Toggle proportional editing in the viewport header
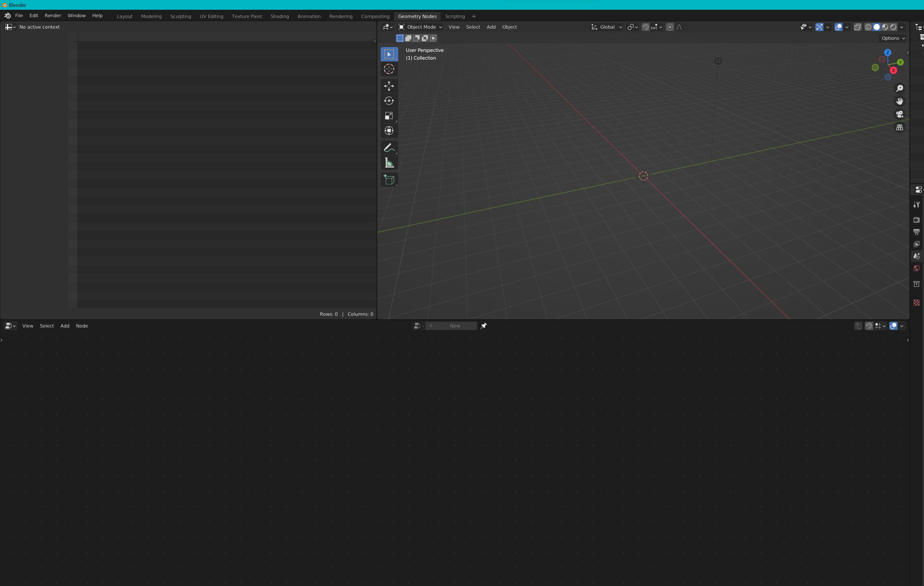This screenshot has height=586, width=924. pos(670,27)
